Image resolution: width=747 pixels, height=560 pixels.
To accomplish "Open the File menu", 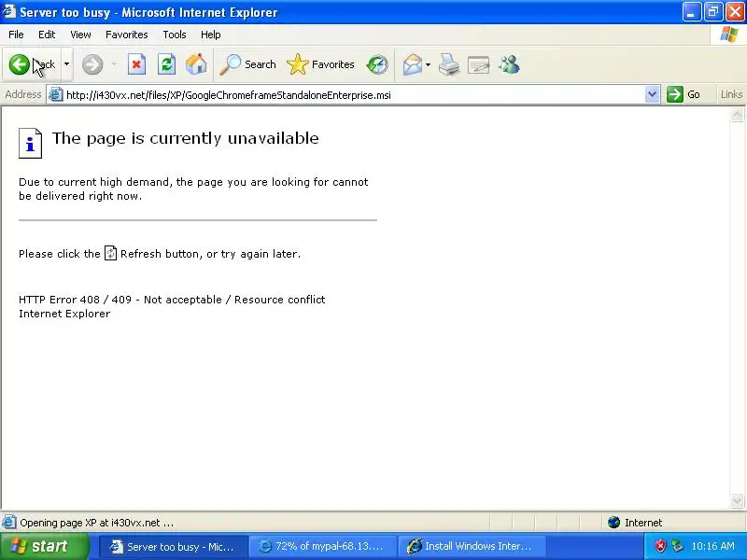I will [16, 35].
